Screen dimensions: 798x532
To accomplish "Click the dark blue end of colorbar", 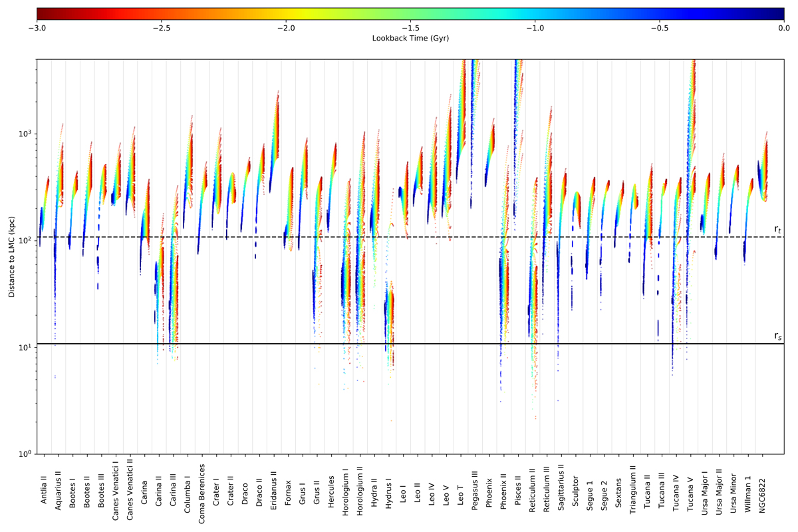I will pos(779,12).
